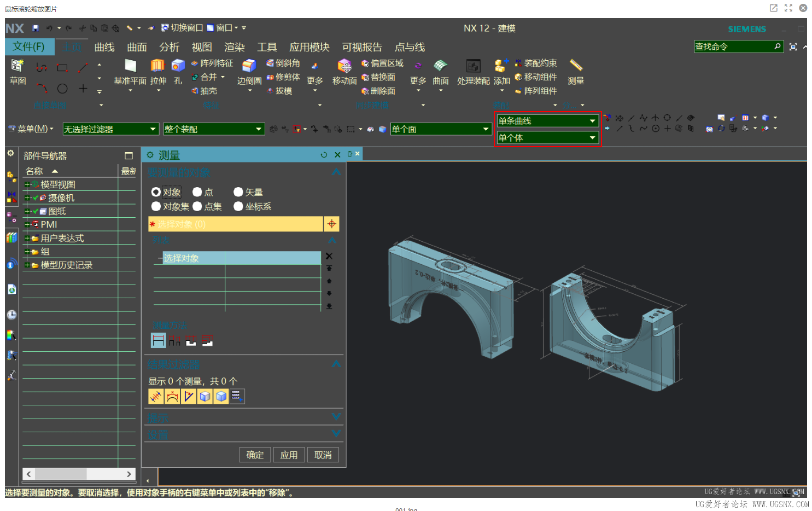812x511 pixels.
Task: Switch to the 应用模块 ribbon tab
Action: tap(309, 48)
